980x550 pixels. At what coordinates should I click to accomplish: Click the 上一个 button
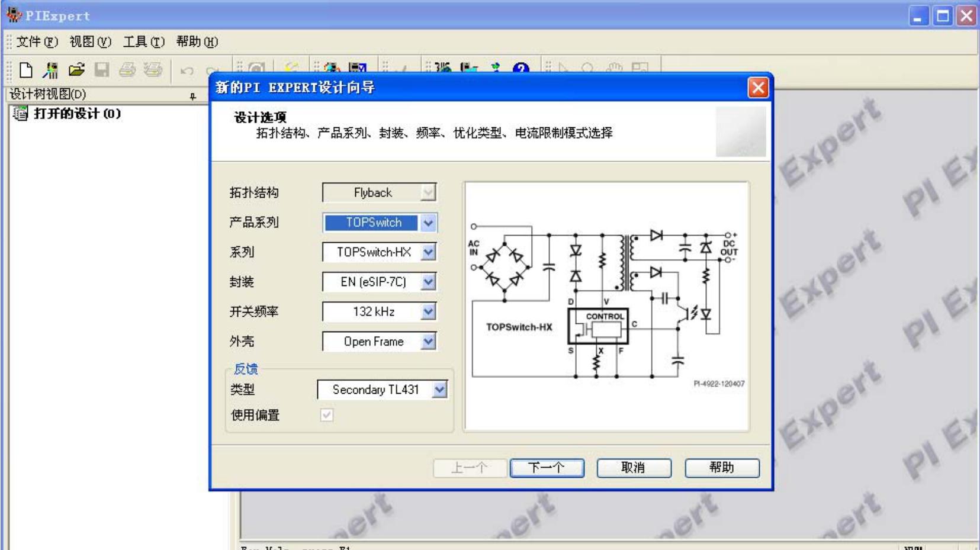click(x=470, y=468)
